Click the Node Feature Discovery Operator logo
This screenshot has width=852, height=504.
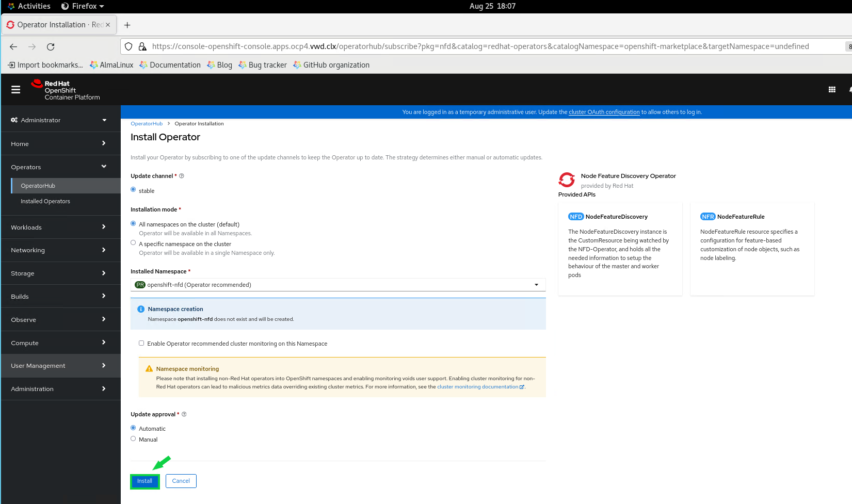point(567,180)
